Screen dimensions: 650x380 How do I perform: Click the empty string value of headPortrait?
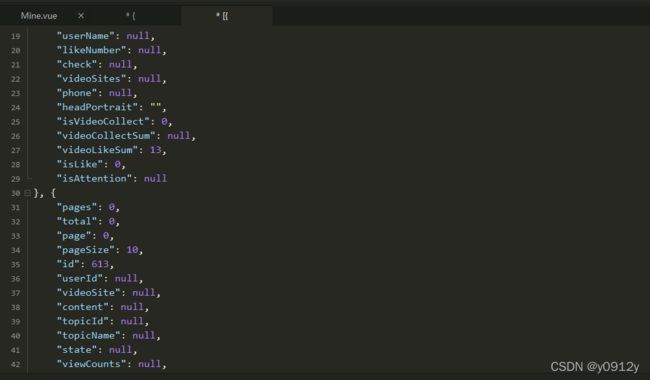pyautogui.click(x=155, y=107)
